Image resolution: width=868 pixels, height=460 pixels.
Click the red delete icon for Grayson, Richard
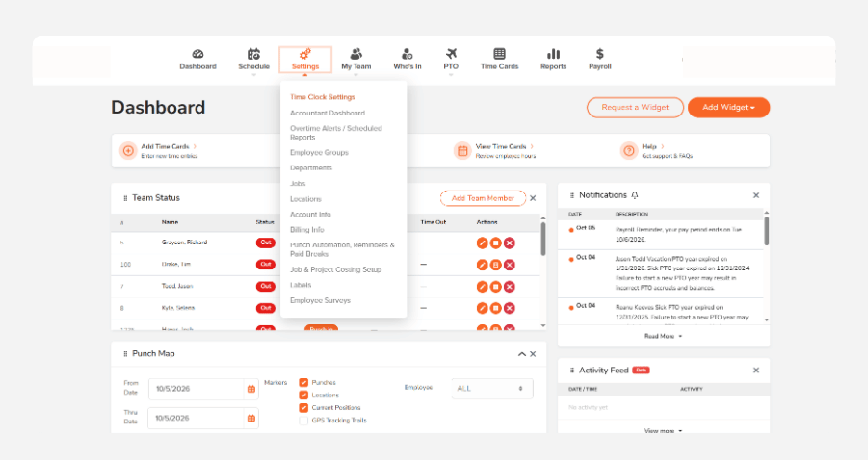pos(510,243)
